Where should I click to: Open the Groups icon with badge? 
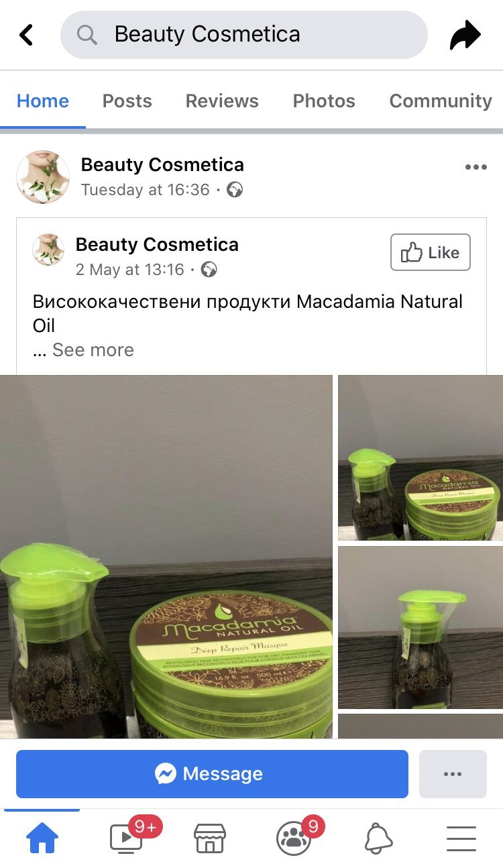294,838
